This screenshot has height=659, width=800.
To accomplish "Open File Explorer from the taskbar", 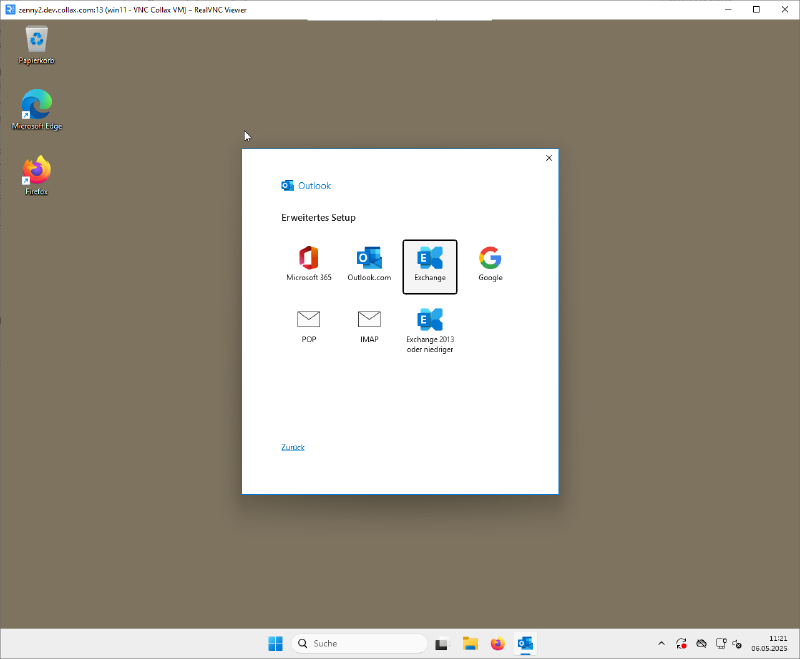I will coord(470,644).
